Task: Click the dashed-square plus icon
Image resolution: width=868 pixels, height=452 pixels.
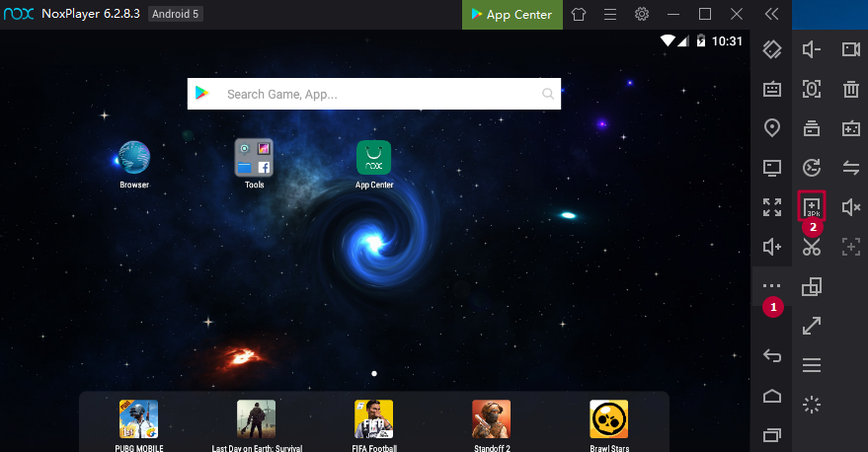Action: coord(851,246)
